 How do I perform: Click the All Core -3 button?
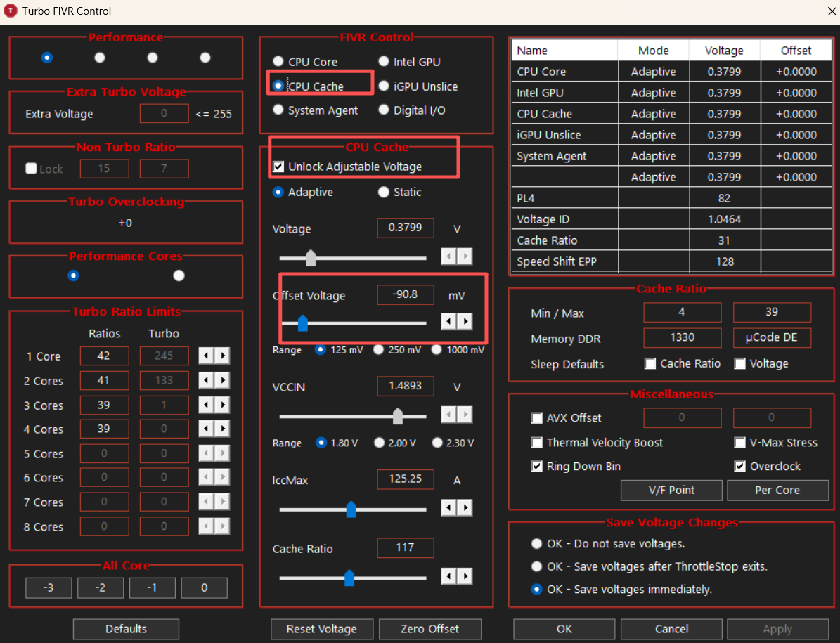[x=49, y=587]
